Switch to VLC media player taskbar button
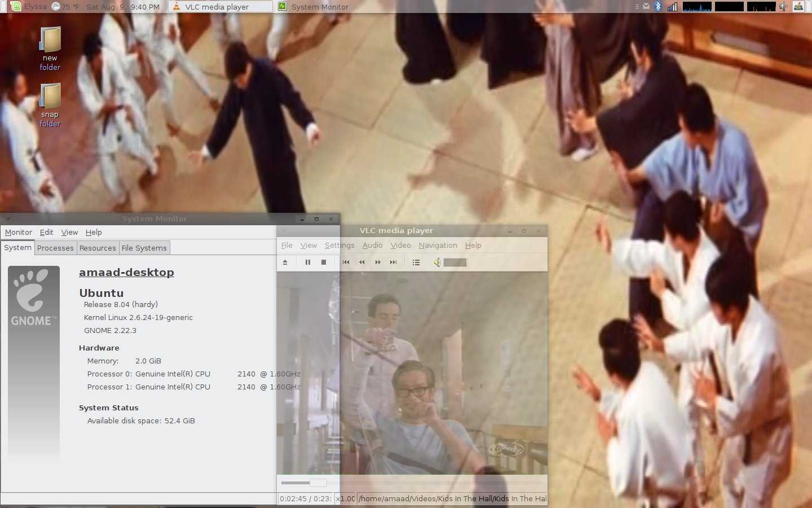The height and width of the screenshot is (508, 812). point(221,7)
